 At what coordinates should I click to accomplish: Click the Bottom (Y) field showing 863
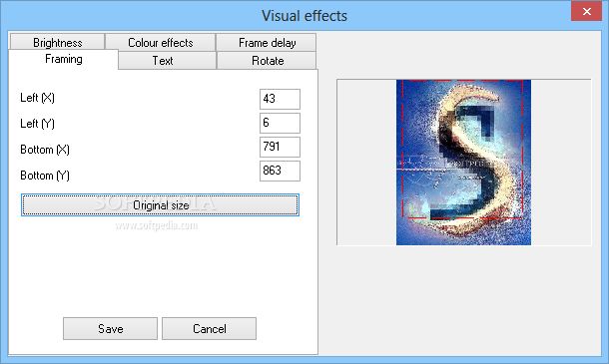click(x=280, y=171)
